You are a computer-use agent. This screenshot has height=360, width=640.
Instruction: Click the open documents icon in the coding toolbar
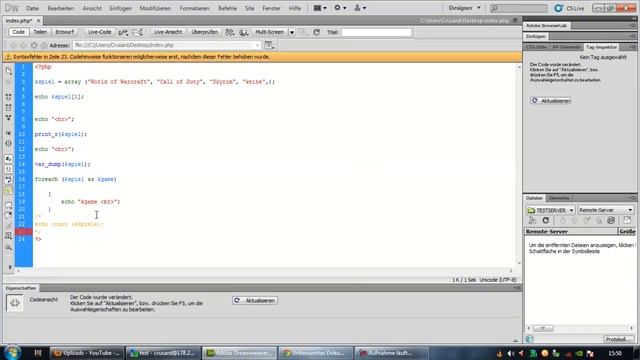[9, 71]
